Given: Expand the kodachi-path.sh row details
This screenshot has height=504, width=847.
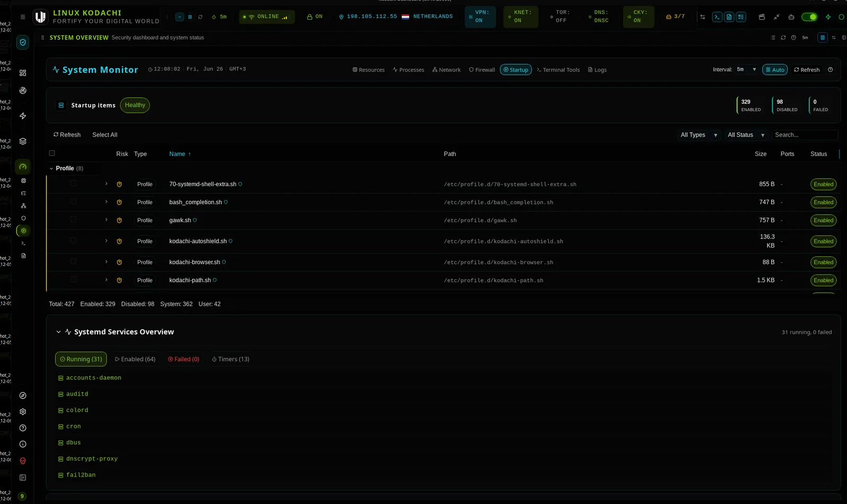Looking at the screenshot, I should (106, 280).
